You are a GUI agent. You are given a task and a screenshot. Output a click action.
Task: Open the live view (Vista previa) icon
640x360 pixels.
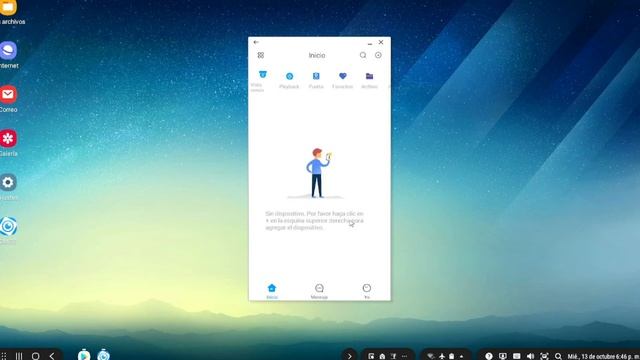pos(262,75)
